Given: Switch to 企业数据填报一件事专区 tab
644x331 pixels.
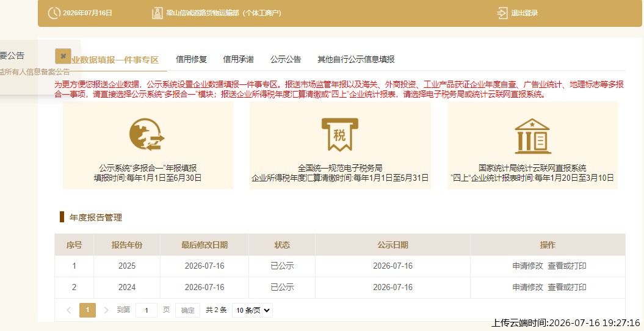Looking at the screenshot, I should tap(114, 60).
